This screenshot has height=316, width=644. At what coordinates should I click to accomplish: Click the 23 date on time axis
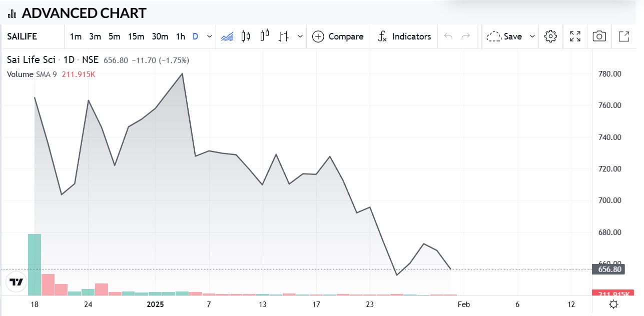370,304
